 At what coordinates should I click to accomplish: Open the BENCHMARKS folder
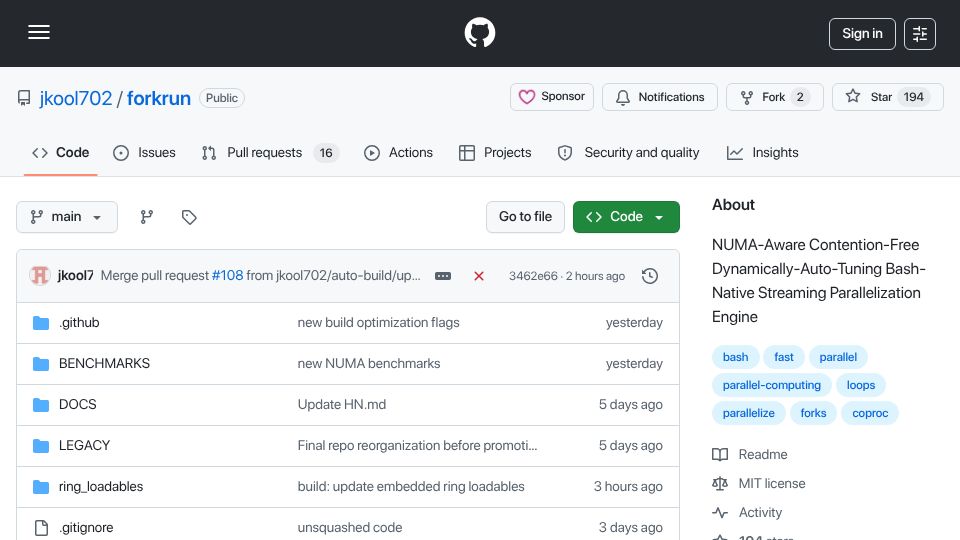pyautogui.click(x=104, y=364)
